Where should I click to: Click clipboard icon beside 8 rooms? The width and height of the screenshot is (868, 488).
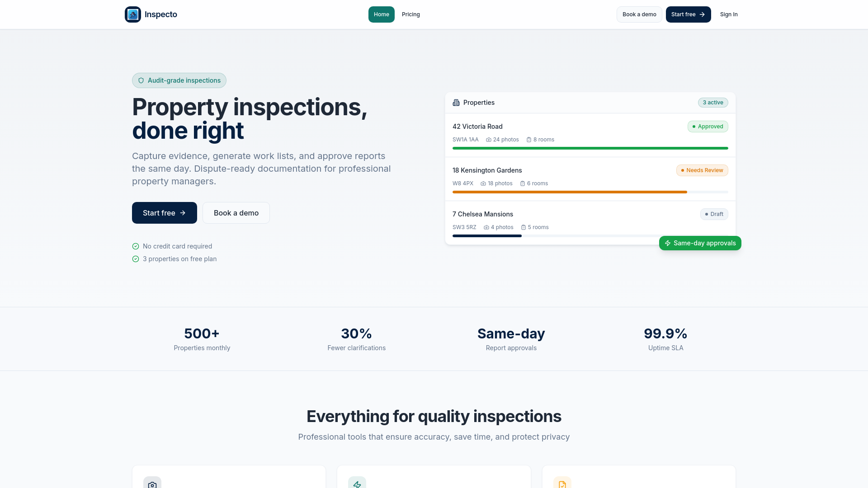(529, 140)
